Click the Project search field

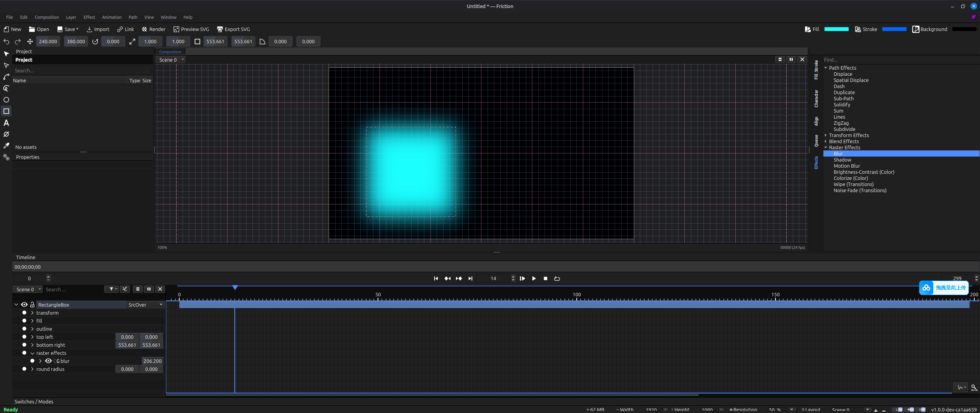[x=82, y=71]
